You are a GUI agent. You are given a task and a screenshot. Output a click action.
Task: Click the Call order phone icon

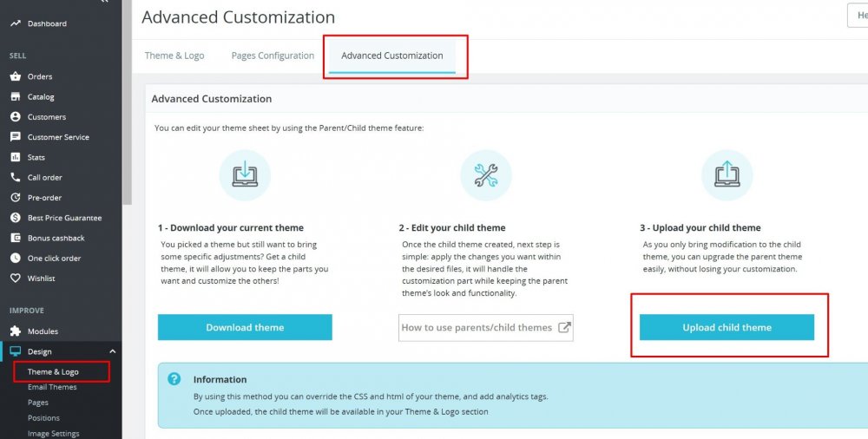[16, 177]
